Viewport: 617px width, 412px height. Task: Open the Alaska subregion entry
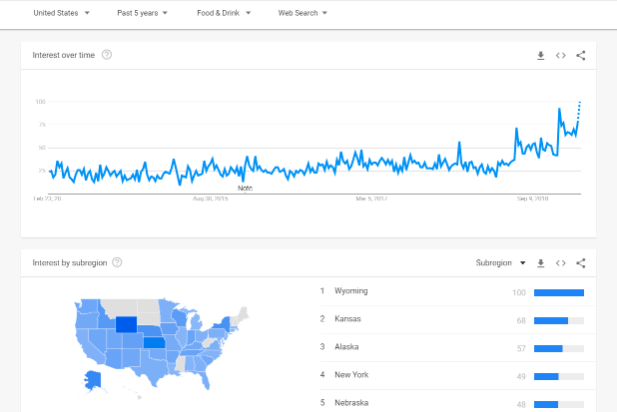pos(348,347)
